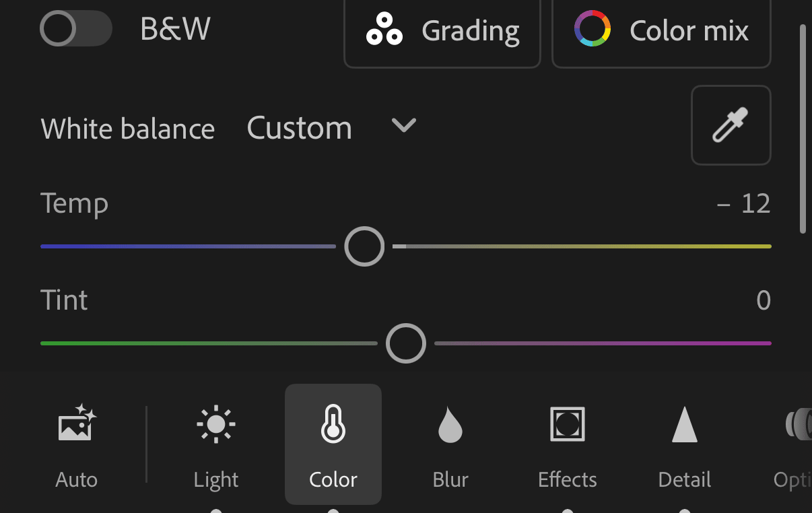Screen dimensions: 812x513
Task: Toggle the B&W switch on
Action: click(x=76, y=30)
